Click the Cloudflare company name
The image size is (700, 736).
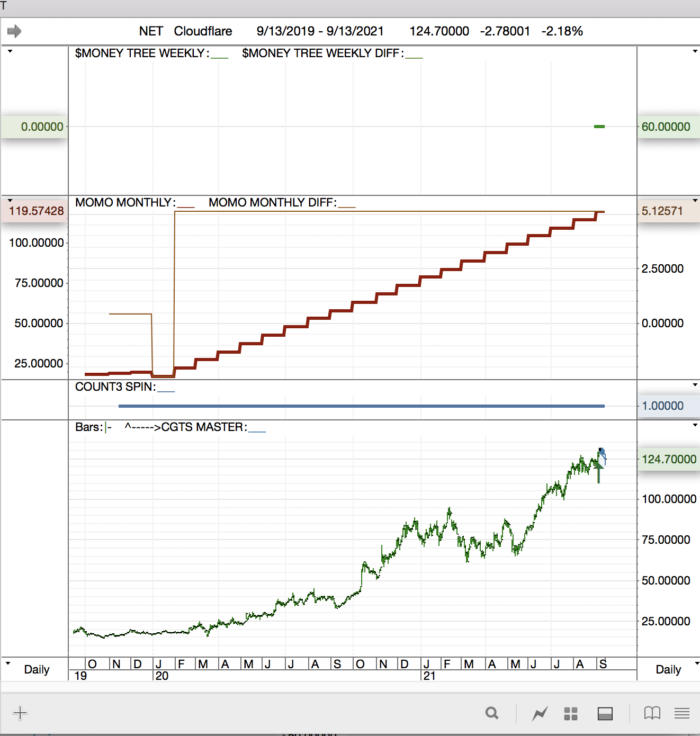[x=203, y=31]
